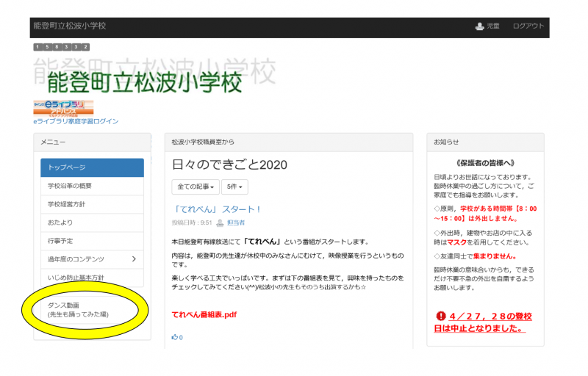
Task: Click the ログアウト link in header
Action: click(x=528, y=26)
